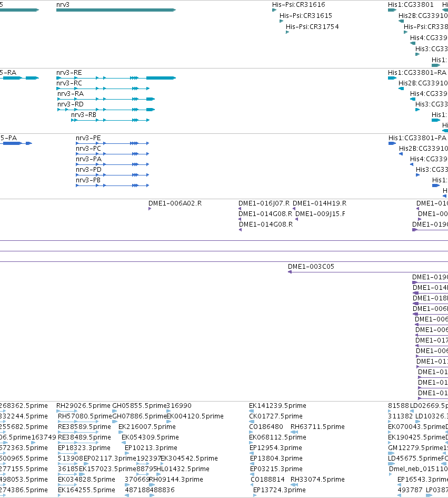Click DME1-014H19.R feature label
The width and height of the screenshot is (448, 498).
(x=320, y=203)
